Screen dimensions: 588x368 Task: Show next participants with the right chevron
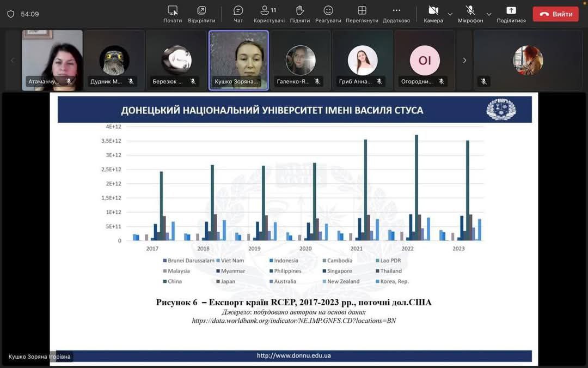point(464,61)
